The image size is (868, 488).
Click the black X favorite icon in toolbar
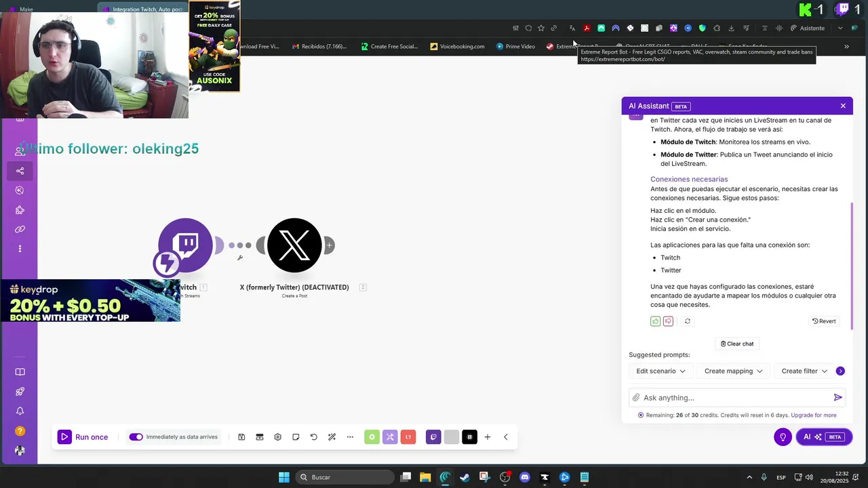(470, 437)
